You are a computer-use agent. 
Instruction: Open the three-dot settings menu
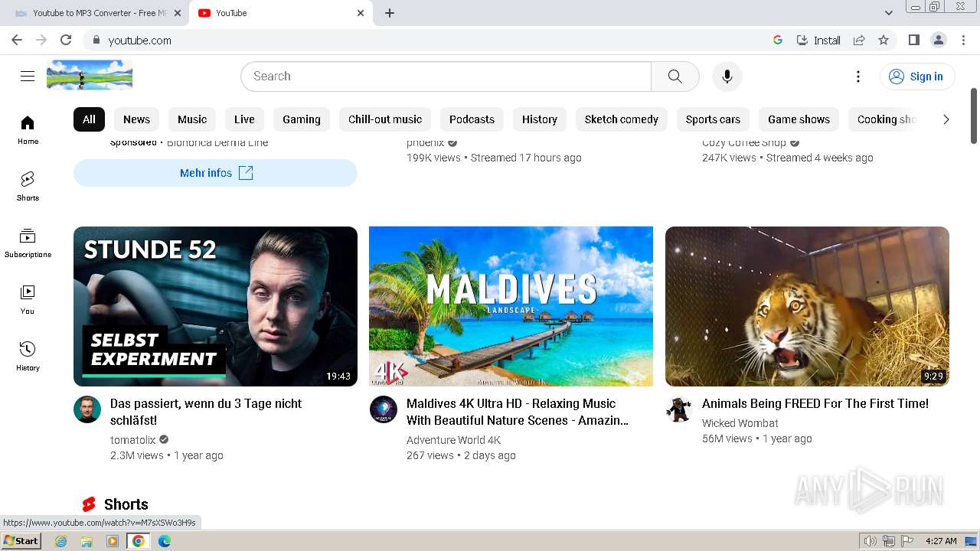[x=858, y=76]
